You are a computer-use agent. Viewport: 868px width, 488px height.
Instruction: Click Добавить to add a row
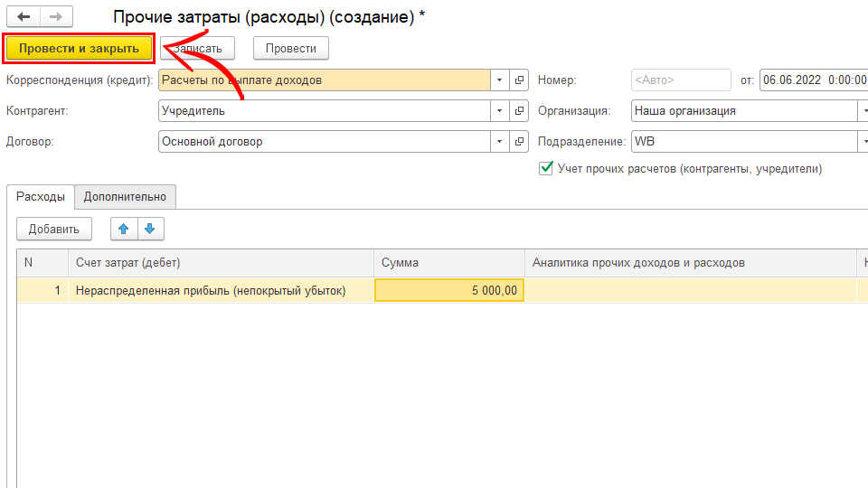point(54,229)
